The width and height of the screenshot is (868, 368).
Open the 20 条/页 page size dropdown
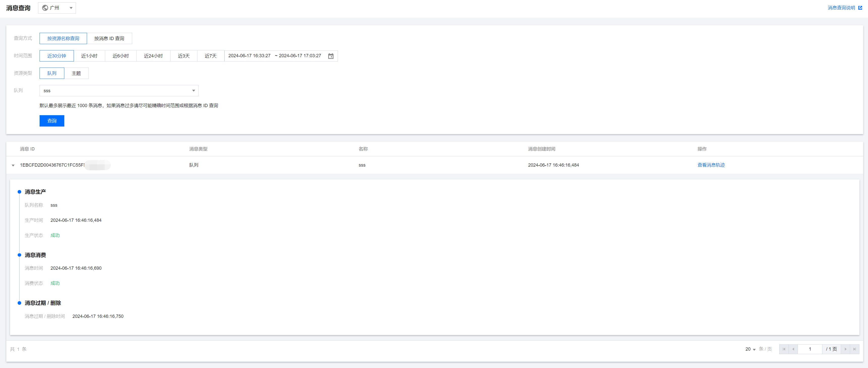tap(750, 349)
